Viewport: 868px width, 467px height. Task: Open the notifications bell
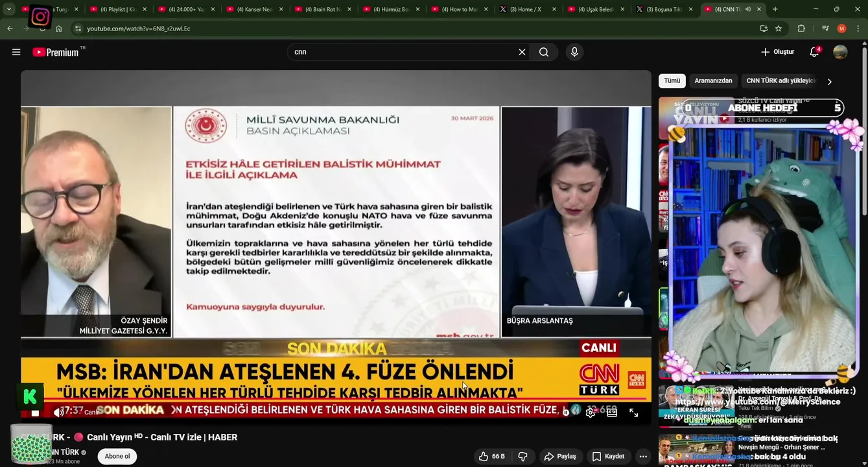[x=815, y=52]
